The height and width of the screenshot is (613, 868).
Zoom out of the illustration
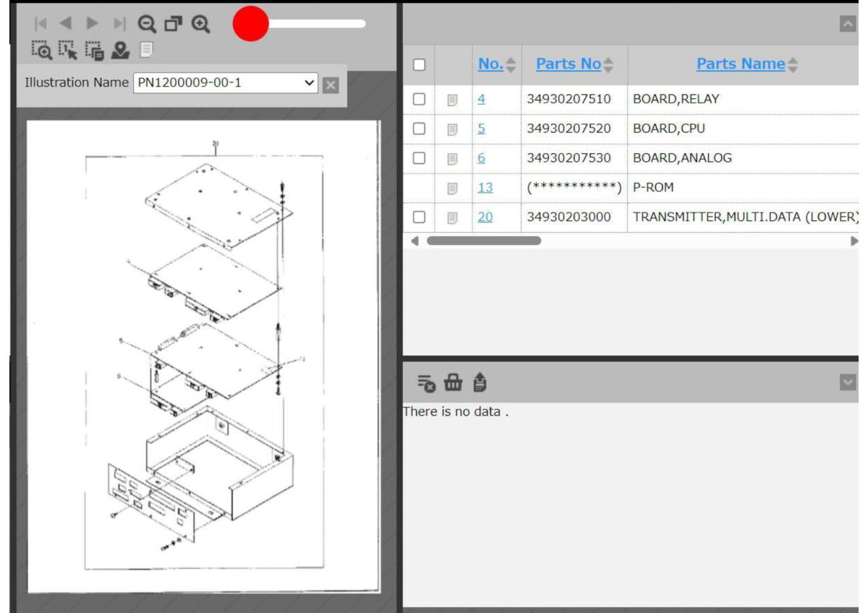coord(147,24)
